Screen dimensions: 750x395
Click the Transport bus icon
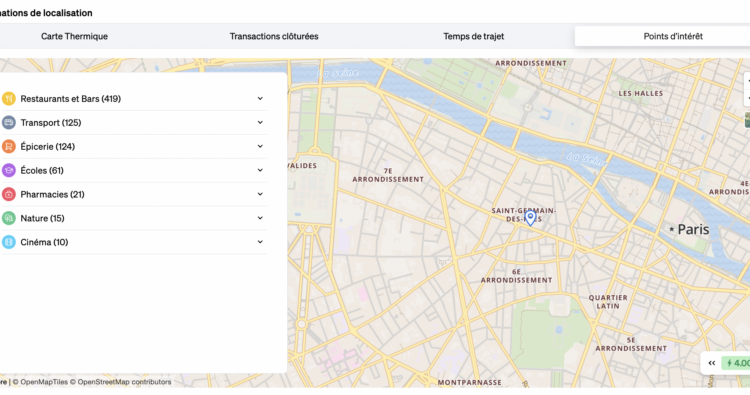coord(9,122)
